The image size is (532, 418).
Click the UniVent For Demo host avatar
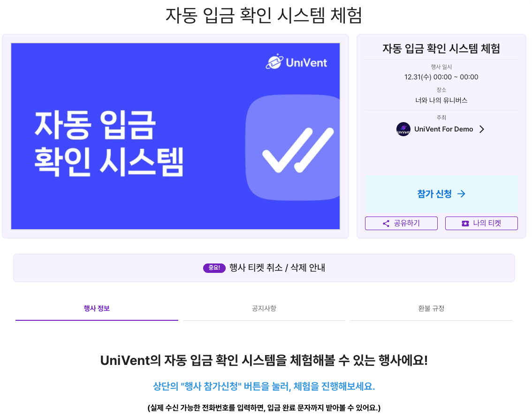(x=403, y=129)
